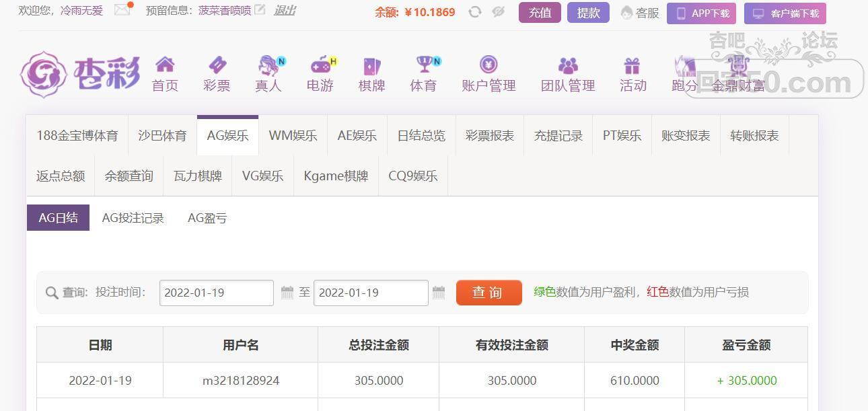Open the 转账报表 tab
The image size is (868, 411).
(x=754, y=135)
